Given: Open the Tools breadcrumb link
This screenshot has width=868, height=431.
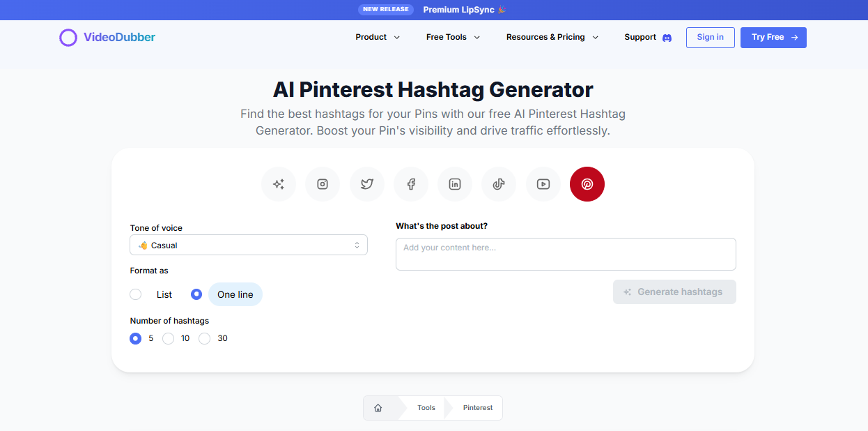Looking at the screenshot, I should coord(426,408).
